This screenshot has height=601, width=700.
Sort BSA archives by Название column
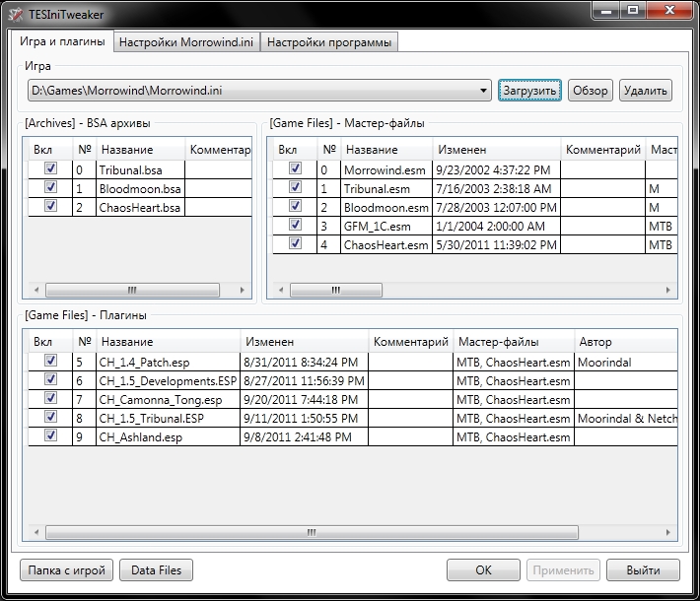[x=141, y=150]
